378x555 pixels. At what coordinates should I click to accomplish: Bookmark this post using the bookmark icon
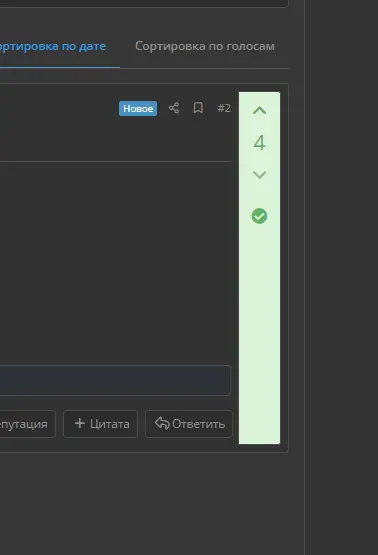[198, 108]
